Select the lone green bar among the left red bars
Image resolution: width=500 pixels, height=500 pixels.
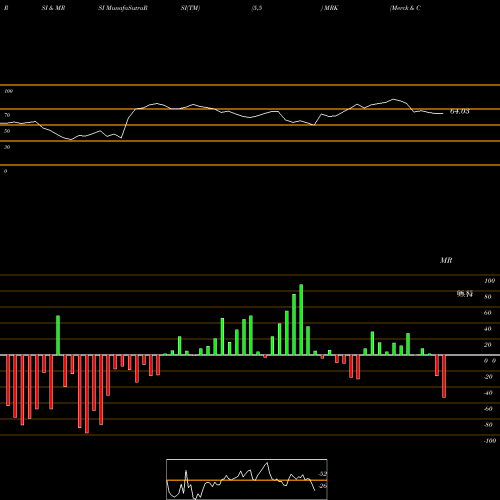(58, 335)
